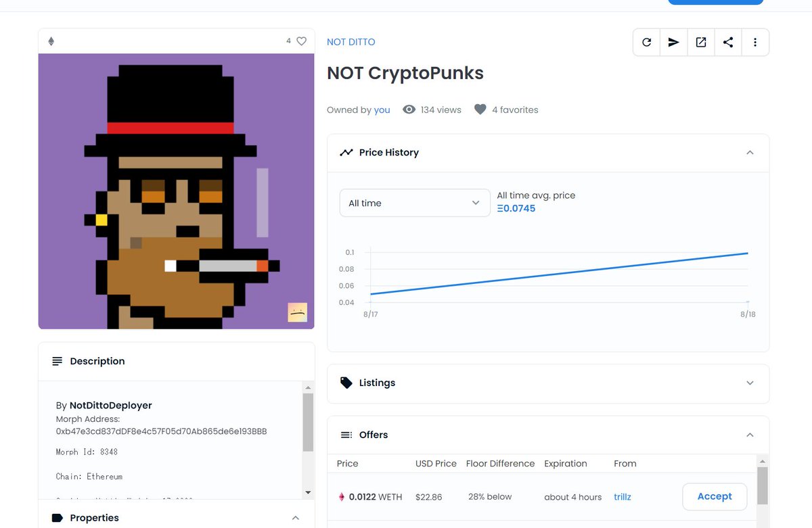Click the description scrollbar thumb
The image size is (812, 528).
[x=308, y=423]
